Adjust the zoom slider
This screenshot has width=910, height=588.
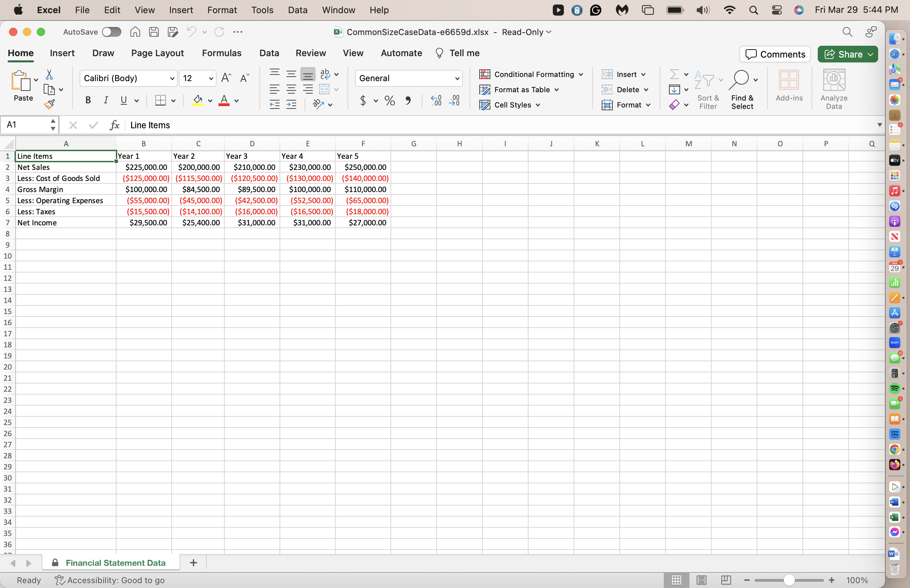pos(789,580)
